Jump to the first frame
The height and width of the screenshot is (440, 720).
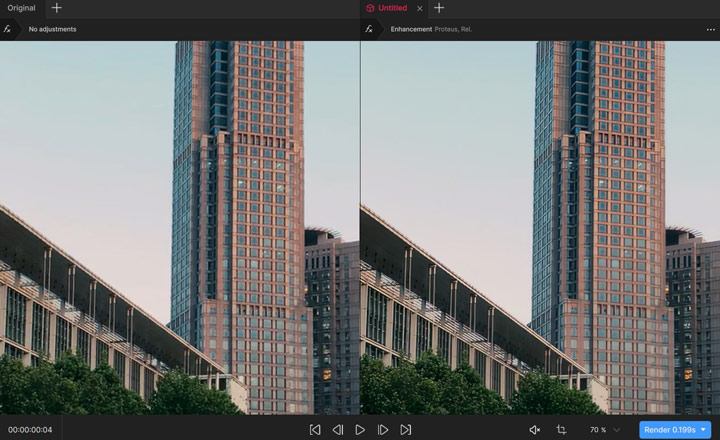pos(315,430)
